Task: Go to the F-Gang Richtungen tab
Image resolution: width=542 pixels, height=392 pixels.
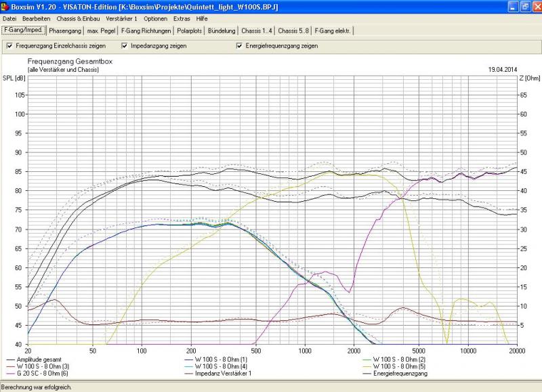Action: (145, 31)
